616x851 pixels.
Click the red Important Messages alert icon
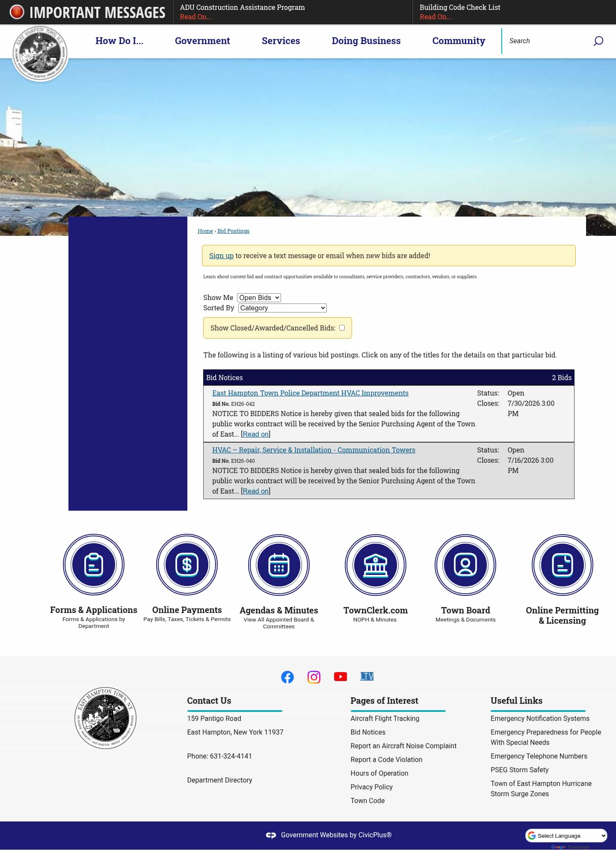(17, 12)
